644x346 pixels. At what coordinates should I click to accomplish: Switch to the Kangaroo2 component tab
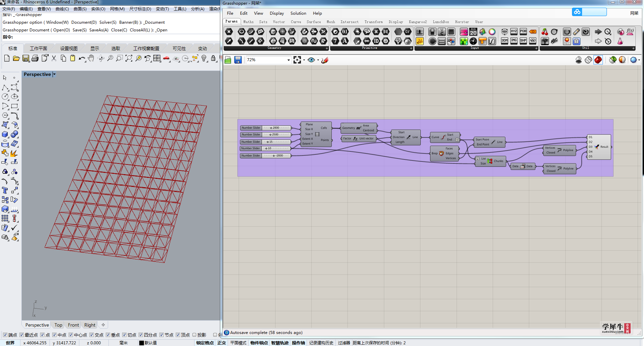click(418, 22)
